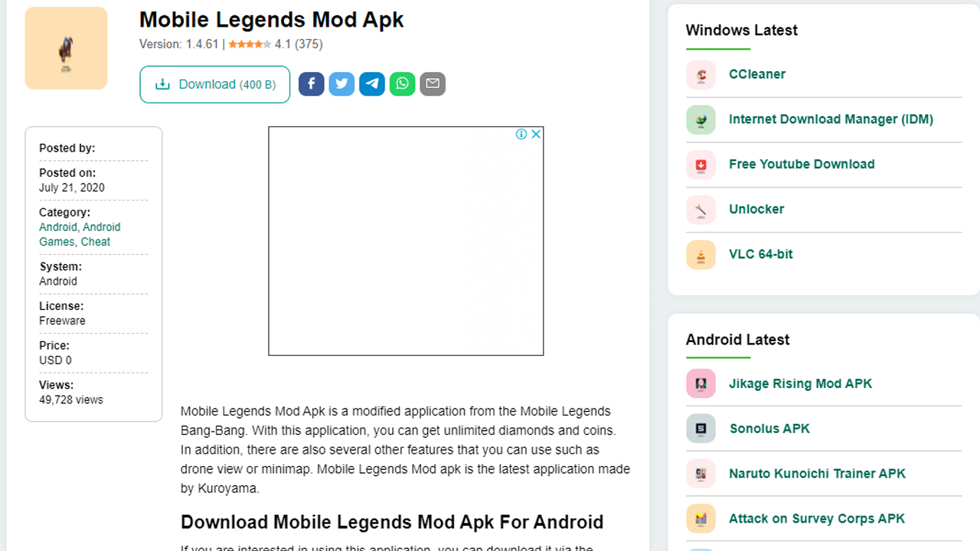Image resolution: width=980 pixels, height=551 pixels.
Task: Open the Cheat category link
Action: (96, 242)
